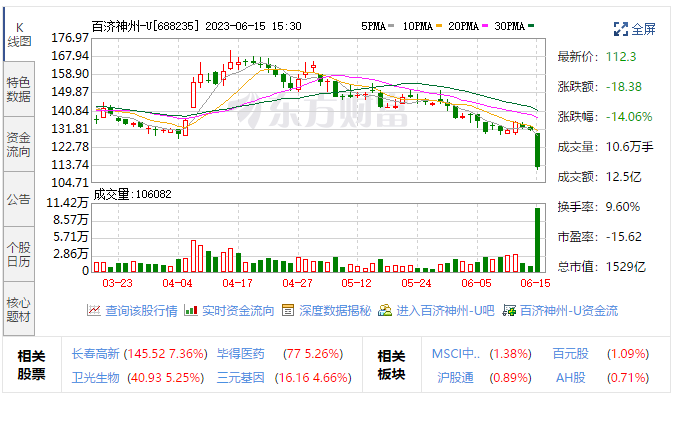Click the 20PMA magenta legend swatch
675x421 pixels.
coord(485,26)
